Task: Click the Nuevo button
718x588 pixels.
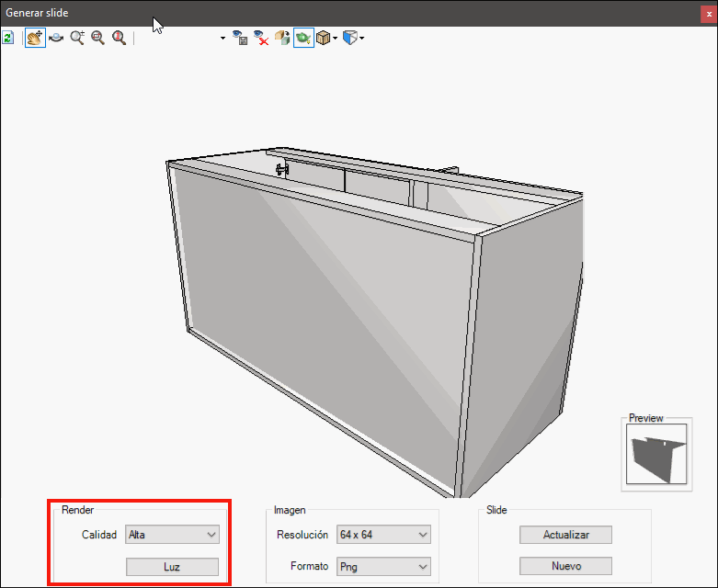Action: pos(566,566)
